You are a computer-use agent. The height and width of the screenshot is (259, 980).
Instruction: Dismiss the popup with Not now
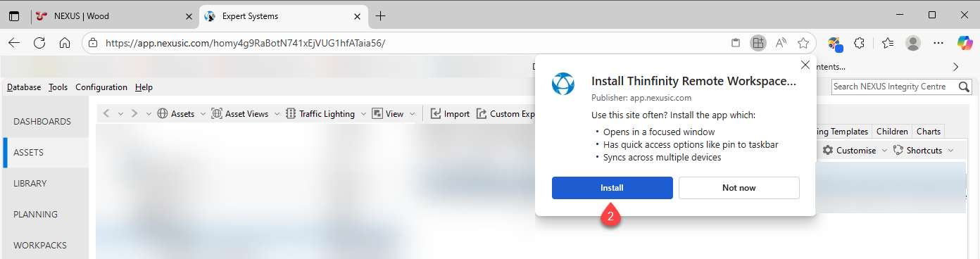tap(739, 188)
